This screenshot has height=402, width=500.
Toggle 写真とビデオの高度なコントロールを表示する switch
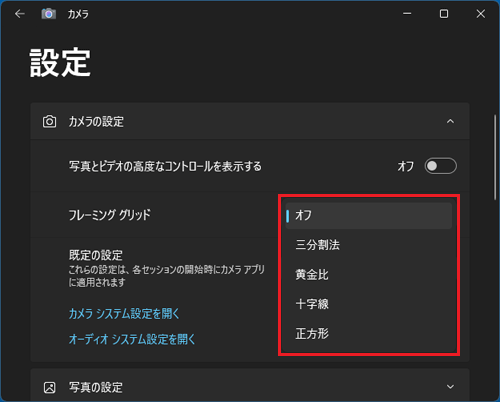point(440,166)
